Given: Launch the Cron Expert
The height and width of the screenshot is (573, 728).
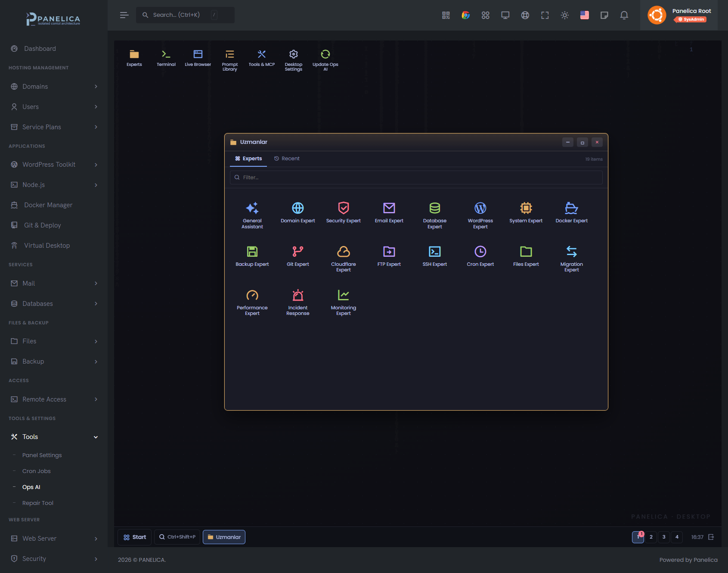Looking at the screenshot, I should [x=480, y=256].
